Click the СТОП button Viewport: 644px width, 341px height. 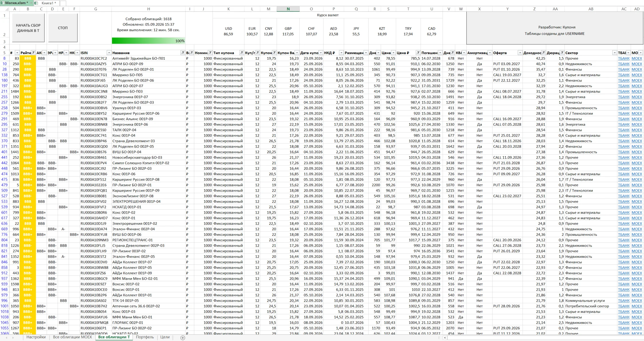coord(63,28)
